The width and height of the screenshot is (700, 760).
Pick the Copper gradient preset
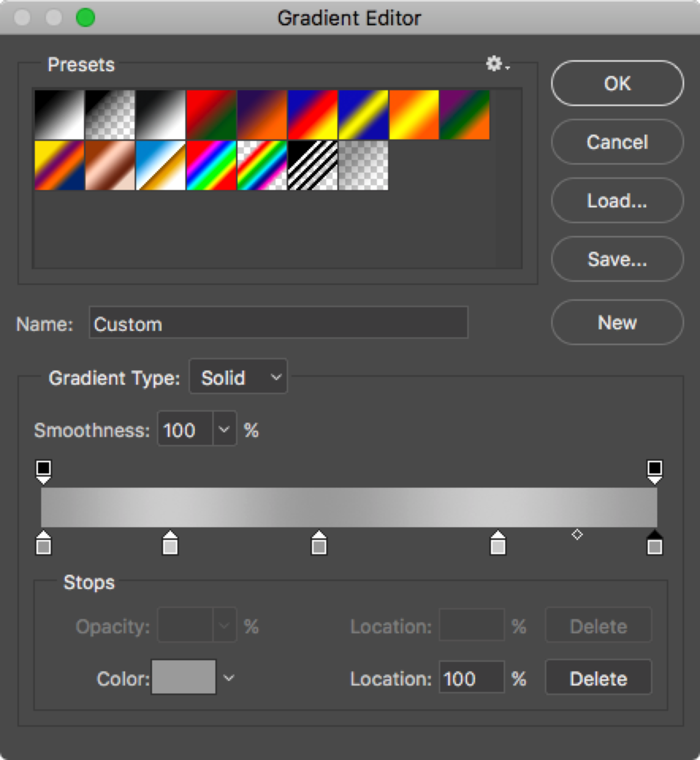(110, 165)
